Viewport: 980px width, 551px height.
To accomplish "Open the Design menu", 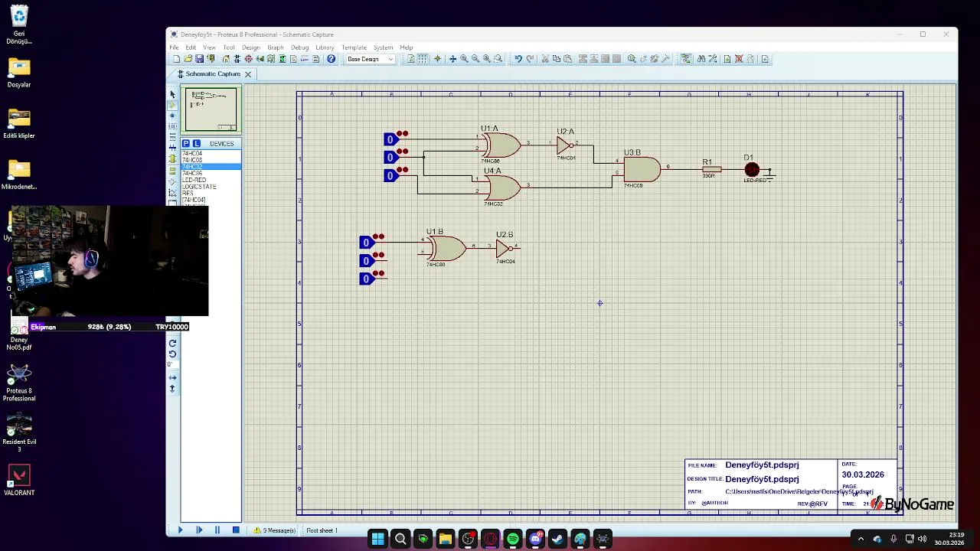I will click(x=251, y=47).
